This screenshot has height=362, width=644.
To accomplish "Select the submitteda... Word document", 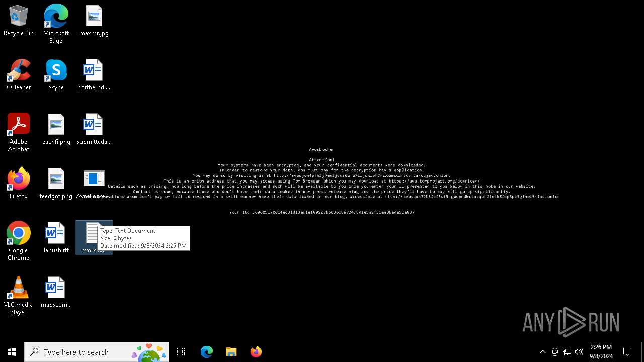I will (94, 130).
